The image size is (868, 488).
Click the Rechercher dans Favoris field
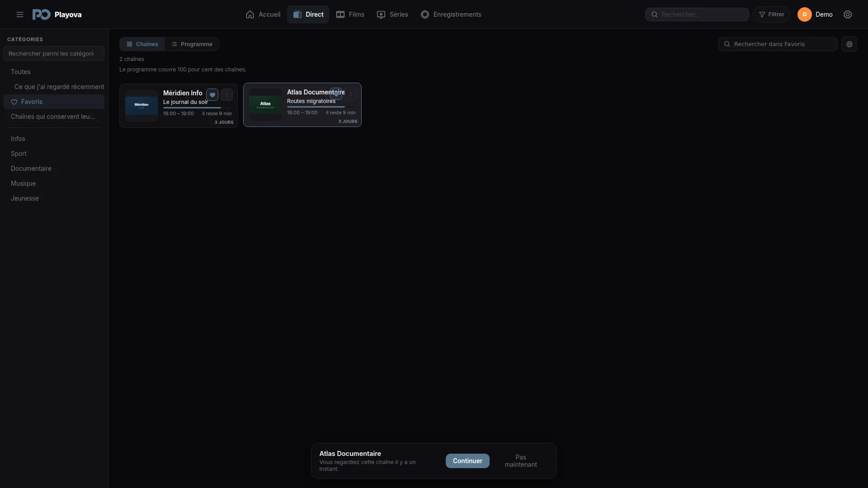pos(778,44)
